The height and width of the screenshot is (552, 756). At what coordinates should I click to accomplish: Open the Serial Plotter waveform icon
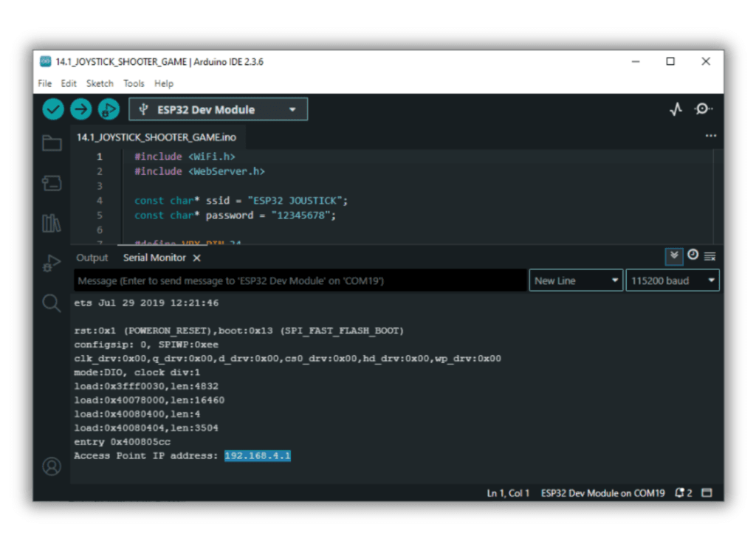pyautogui.click(x=676, y=109)
